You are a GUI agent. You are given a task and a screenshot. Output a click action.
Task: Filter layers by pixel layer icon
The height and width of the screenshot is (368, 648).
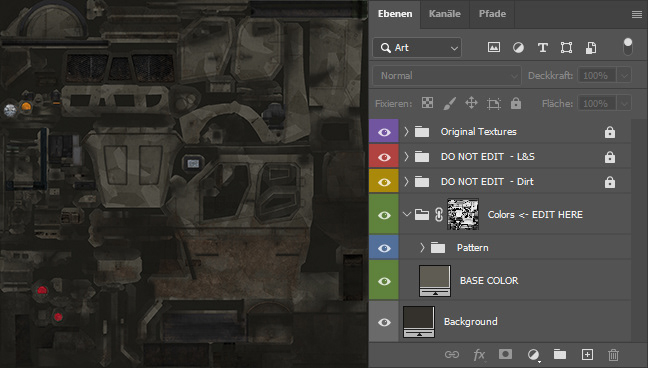494,48
